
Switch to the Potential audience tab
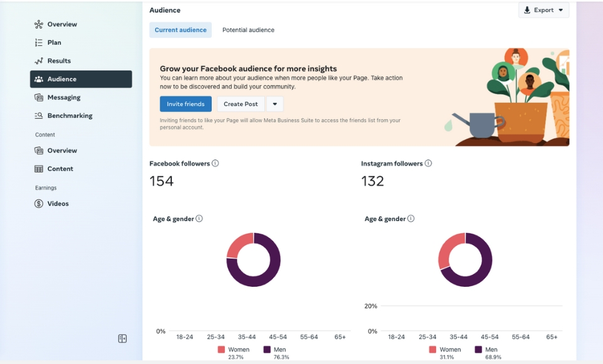247,29
